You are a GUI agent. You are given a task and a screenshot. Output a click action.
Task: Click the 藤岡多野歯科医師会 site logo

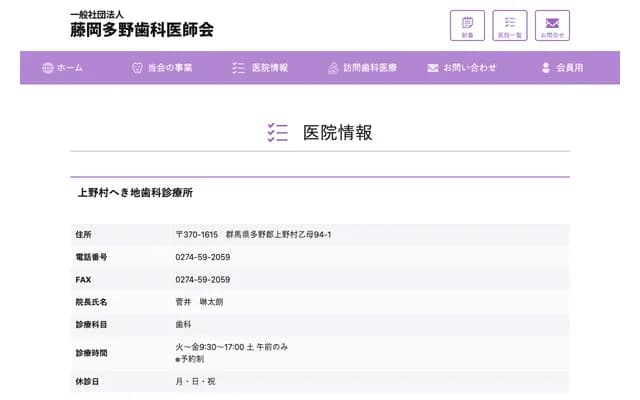click(141, 24)
